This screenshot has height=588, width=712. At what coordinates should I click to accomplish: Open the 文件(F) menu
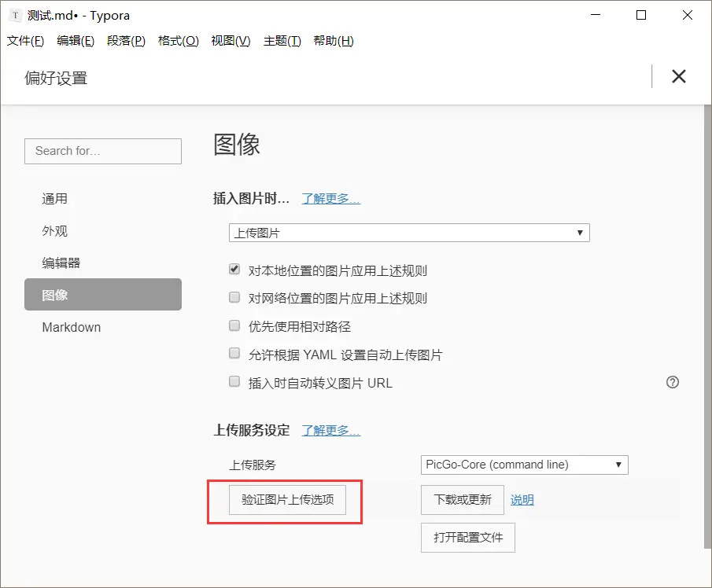[x=25, y=41]
